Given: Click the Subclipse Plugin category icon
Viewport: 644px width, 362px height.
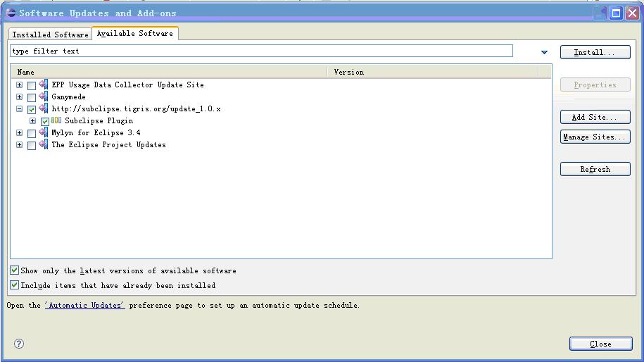Looking at the screenshot, I should pyautogui.click(x=57, y=120).
